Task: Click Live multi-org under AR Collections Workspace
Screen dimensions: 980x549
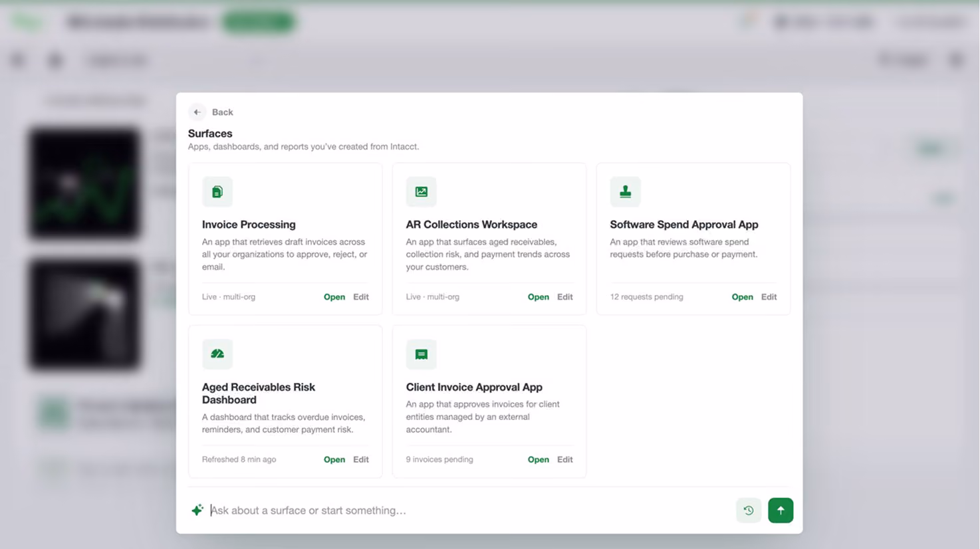Action: point(433,297)
